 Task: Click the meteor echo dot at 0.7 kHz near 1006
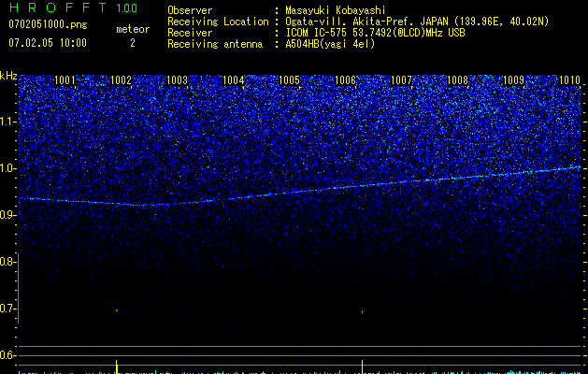coord(363,311)
